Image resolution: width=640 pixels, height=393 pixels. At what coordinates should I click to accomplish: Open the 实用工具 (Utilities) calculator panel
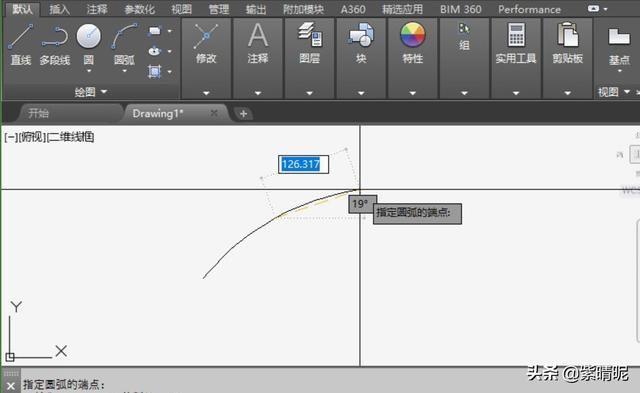click(516, 44)
